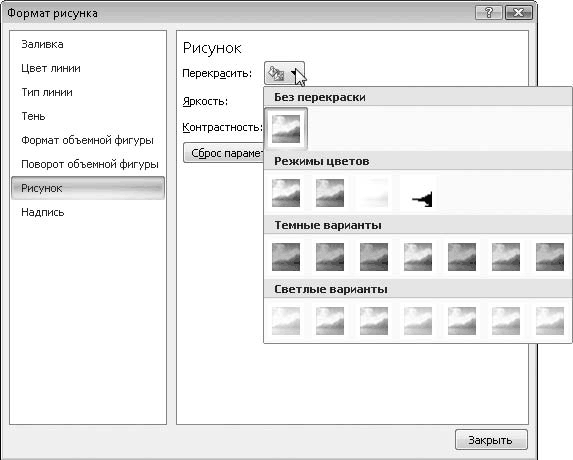Viewport: 573px width, 460px height.
Task: Open Формат объемной фигуры settings
Action: pyautogui.click(x=88, y=140)
